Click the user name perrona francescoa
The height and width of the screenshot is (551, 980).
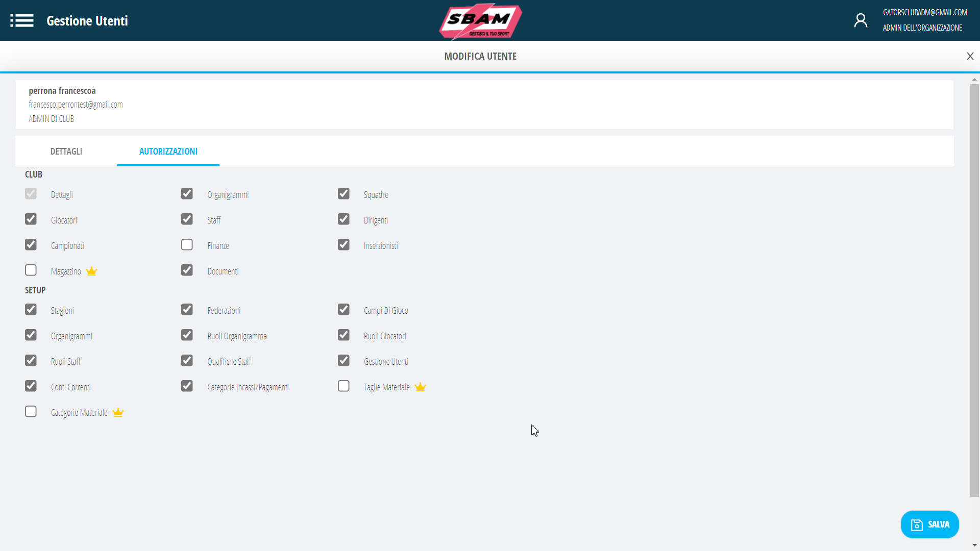coord(62,91)
